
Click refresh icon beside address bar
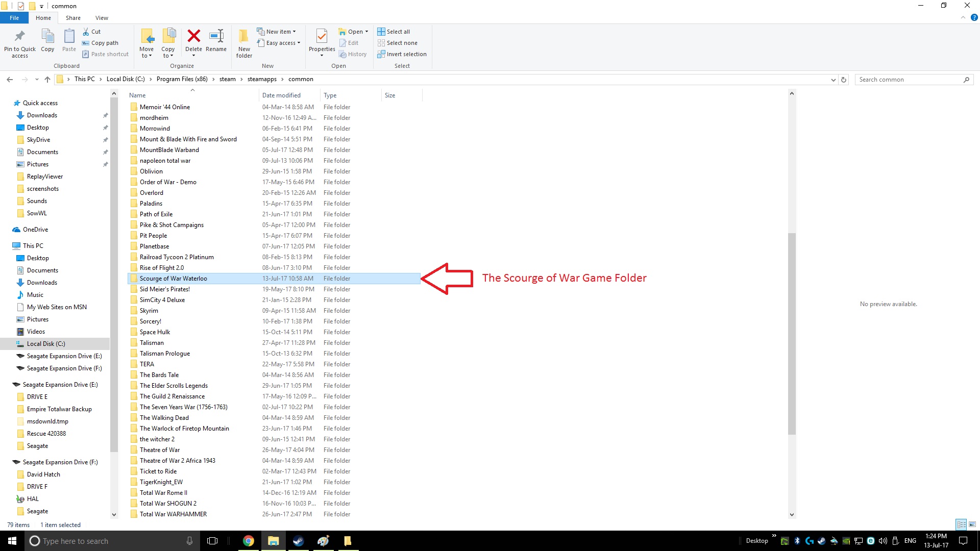(x=844, y=80)
